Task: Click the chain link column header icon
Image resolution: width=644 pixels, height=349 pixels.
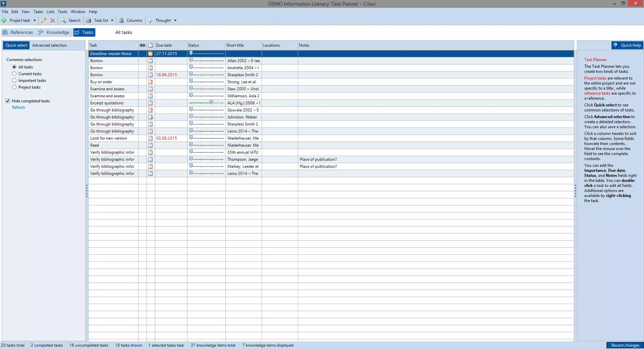Action: point(143,45)
